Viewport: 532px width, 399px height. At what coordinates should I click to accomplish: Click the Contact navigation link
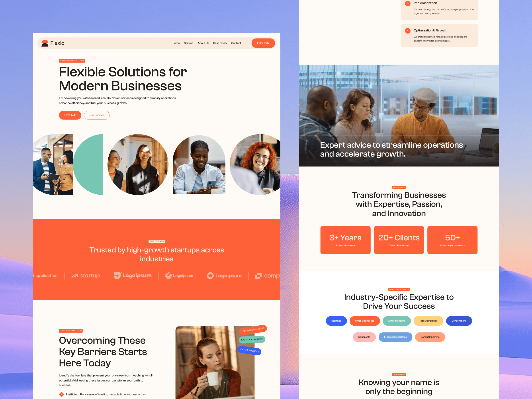click(236, 43)
